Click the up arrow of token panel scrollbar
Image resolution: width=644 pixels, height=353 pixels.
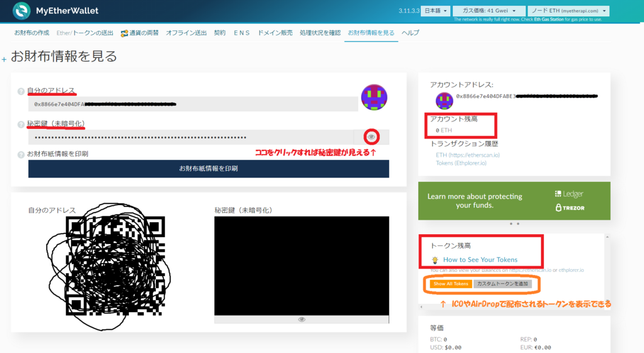pos(607,237)
